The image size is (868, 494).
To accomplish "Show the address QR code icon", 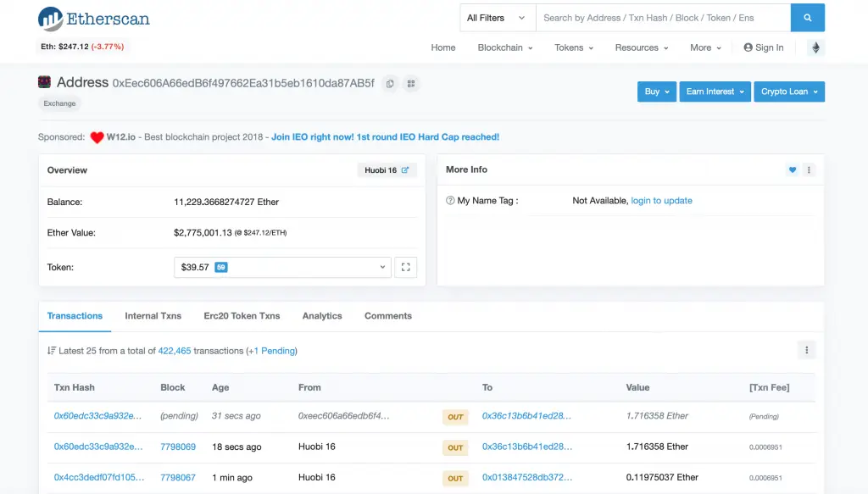I will (x=411, y=84).
